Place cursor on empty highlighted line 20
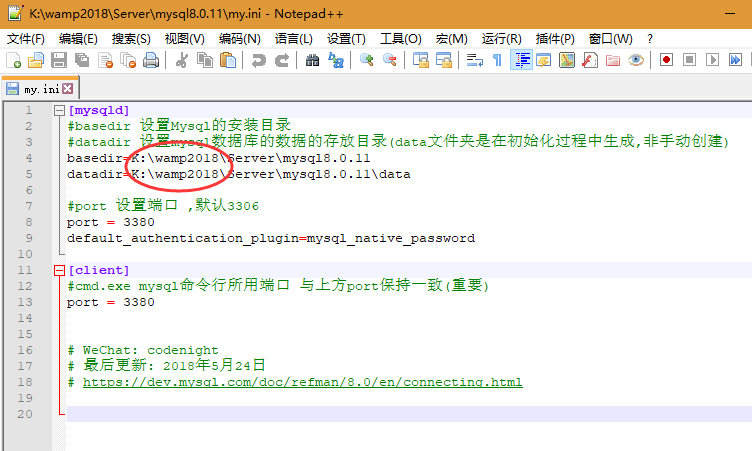Viewport: 752px width, 451px height. (x=409, y=414)
